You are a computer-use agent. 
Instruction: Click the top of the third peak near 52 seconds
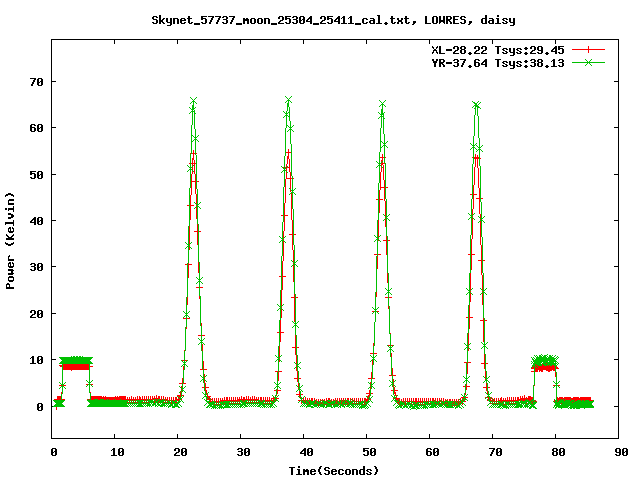tap(382, 104)
